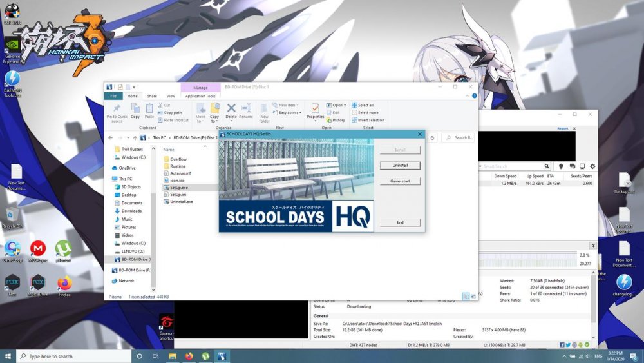Select Documents in the navigation pane

[x=131, y=203]
